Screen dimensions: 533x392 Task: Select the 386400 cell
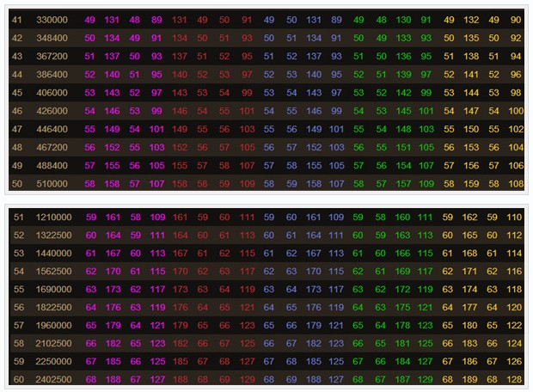[x=52, y=75]
